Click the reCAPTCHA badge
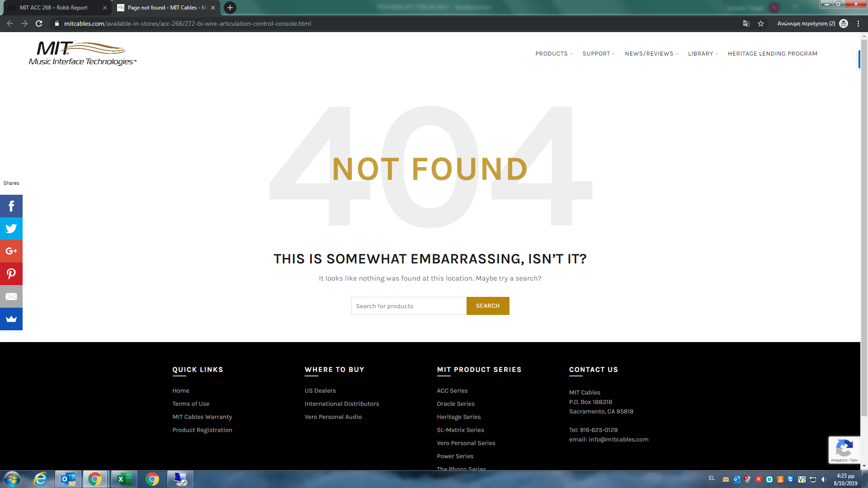 coord(844,450)
